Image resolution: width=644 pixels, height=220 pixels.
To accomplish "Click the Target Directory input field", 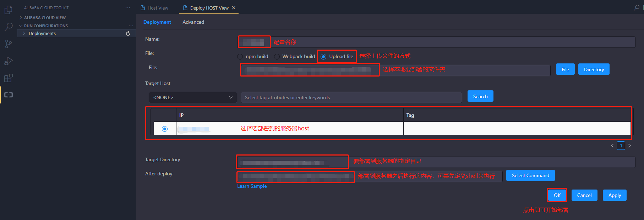I will click(436, 162).
